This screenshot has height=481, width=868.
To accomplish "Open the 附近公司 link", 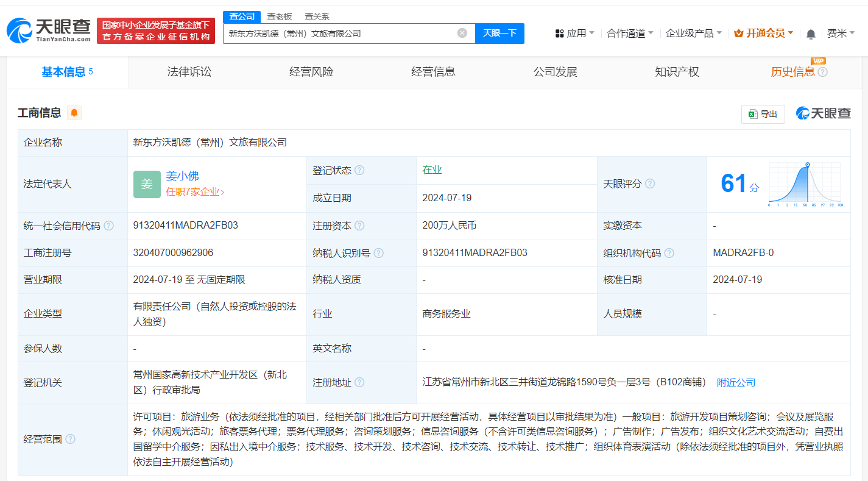I will coord(736,382).
